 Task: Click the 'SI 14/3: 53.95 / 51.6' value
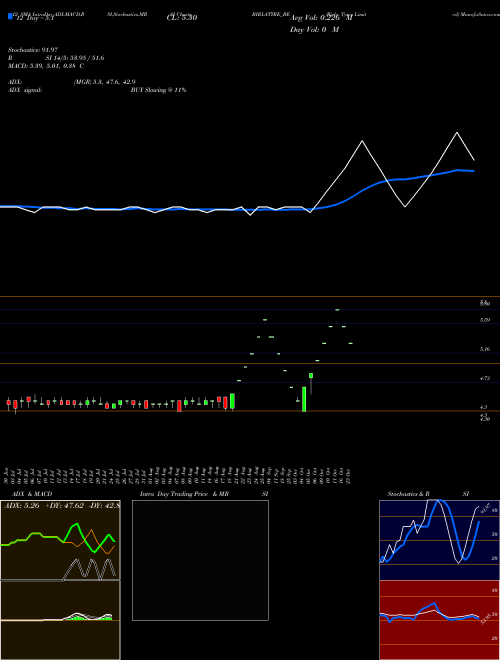click(75, 58)
